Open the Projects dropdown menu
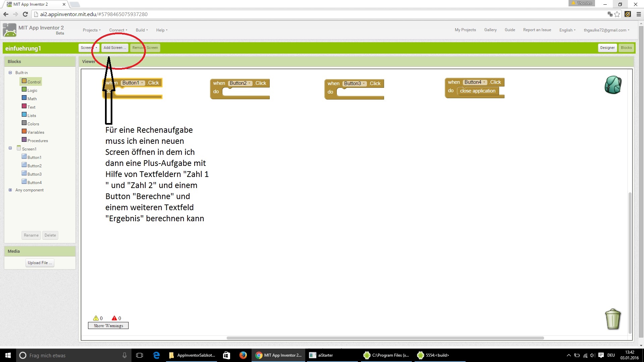The image size is (644, 362). click(x=92, y=30)
